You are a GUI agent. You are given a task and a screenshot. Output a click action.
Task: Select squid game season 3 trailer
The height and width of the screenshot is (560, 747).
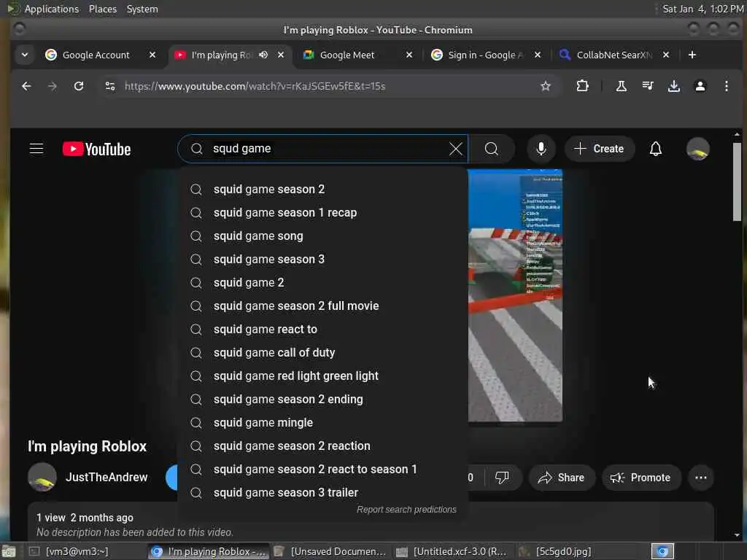[x=323, y=492]
